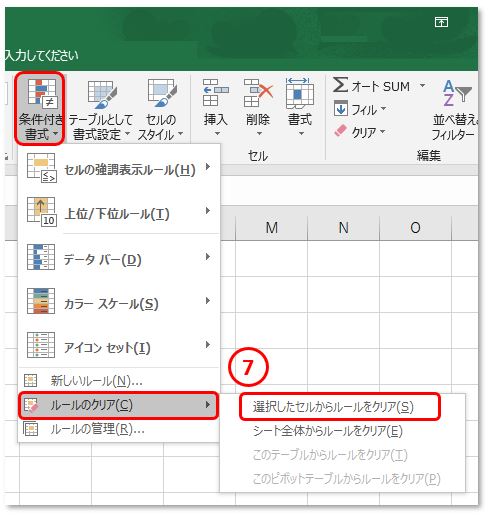Click the フィル down-arrow icon

click(341, 109)
